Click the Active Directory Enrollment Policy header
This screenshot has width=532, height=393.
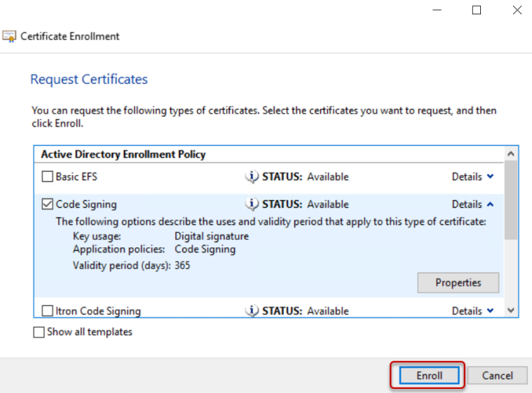pos(123,154)
